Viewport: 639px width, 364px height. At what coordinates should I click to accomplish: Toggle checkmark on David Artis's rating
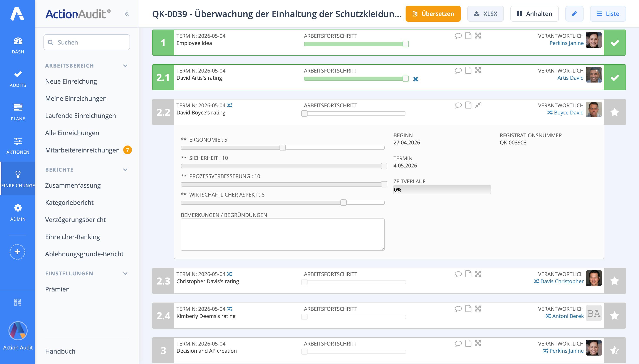[x=614, y=78]
